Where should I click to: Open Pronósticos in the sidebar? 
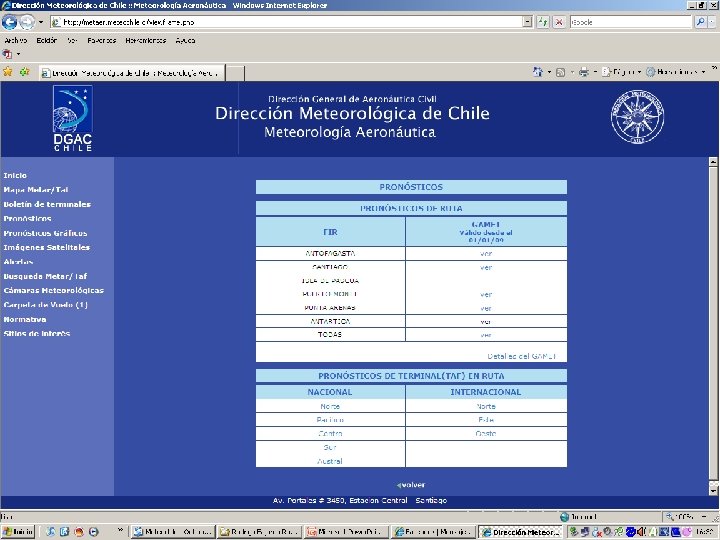click(x=28, y=219)
